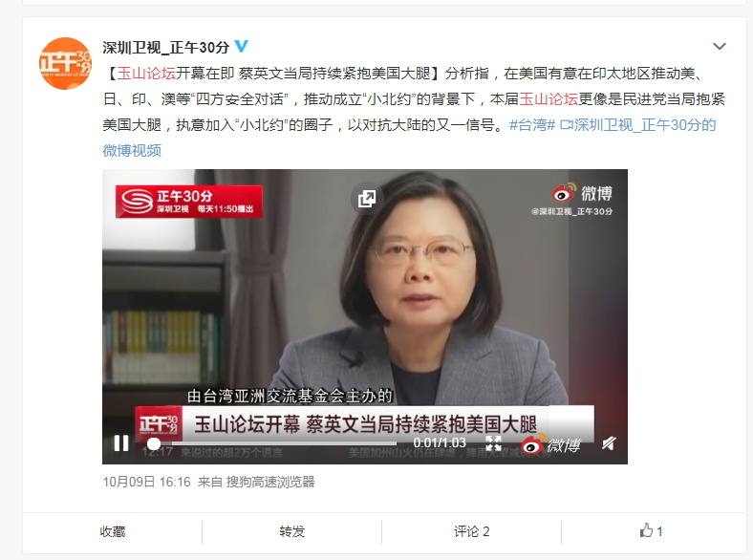The image size is (753, 560).
Task: Click the video progress bar slider
Action: pyautogui.click(x=275, y=443)
